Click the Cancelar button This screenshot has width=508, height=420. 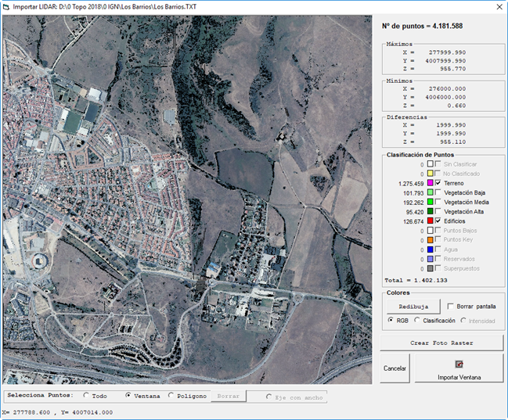point(395,368)
